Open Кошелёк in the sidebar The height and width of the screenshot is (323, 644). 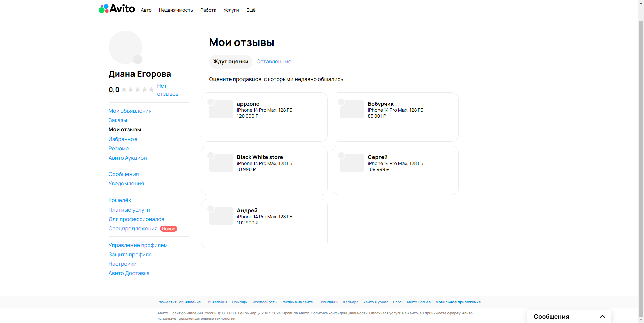pyautogui.click(x=120, y=200)
